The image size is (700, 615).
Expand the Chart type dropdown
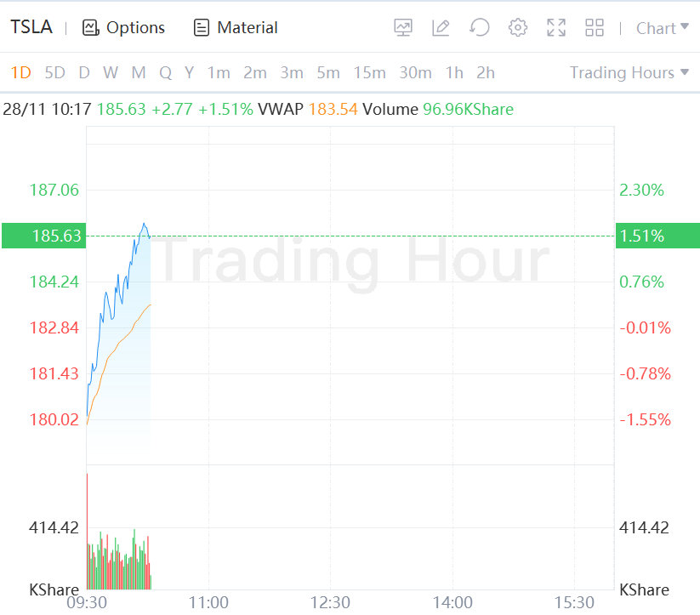coord(662,28)
